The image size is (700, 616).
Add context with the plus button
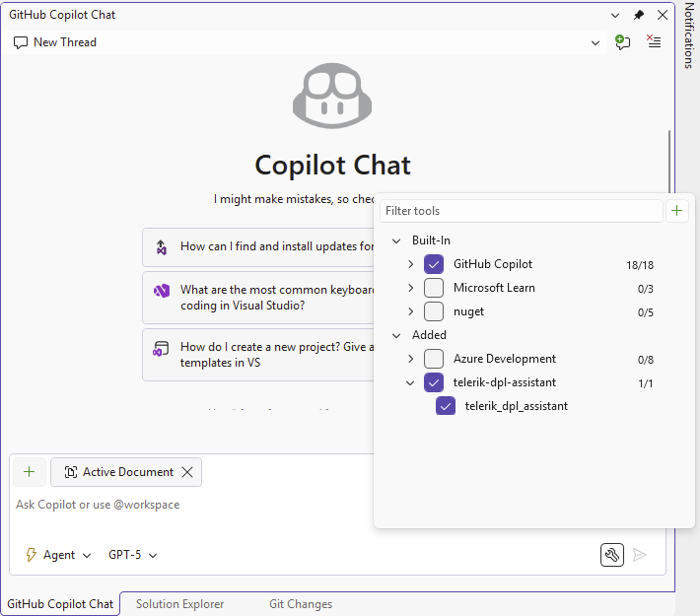(x=30, y=472)
